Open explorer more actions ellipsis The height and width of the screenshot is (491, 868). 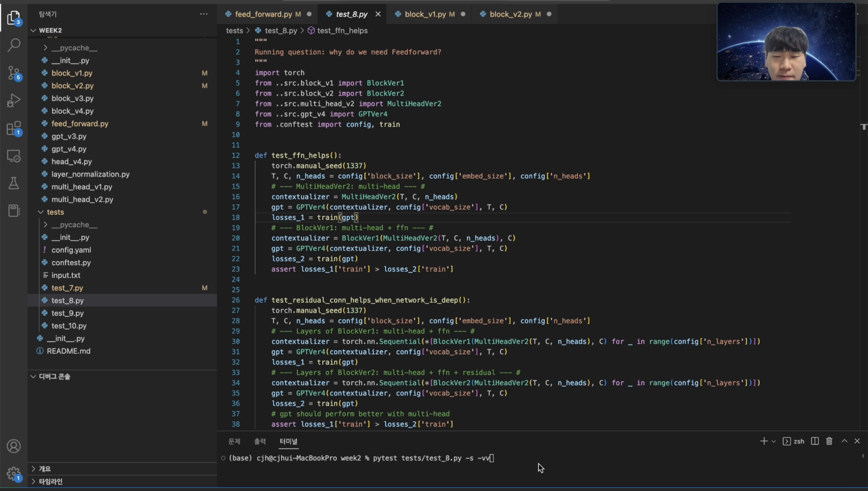click(x=204, y=14)
